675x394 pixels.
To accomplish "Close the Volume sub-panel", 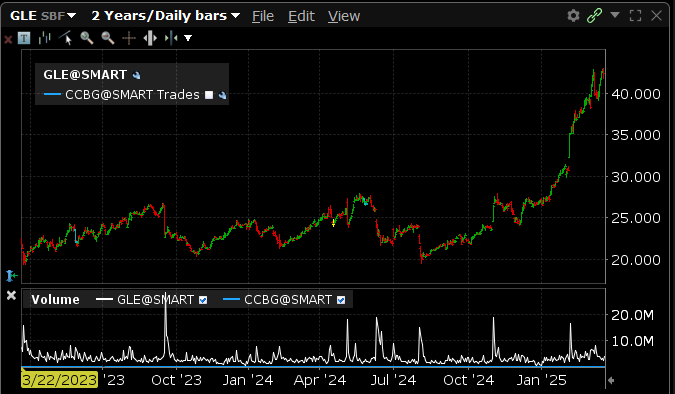I will click(11, 295).
